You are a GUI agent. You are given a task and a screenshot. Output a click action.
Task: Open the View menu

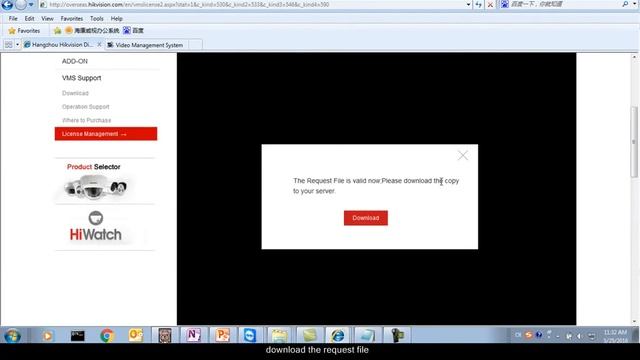[x=47, y=19]
